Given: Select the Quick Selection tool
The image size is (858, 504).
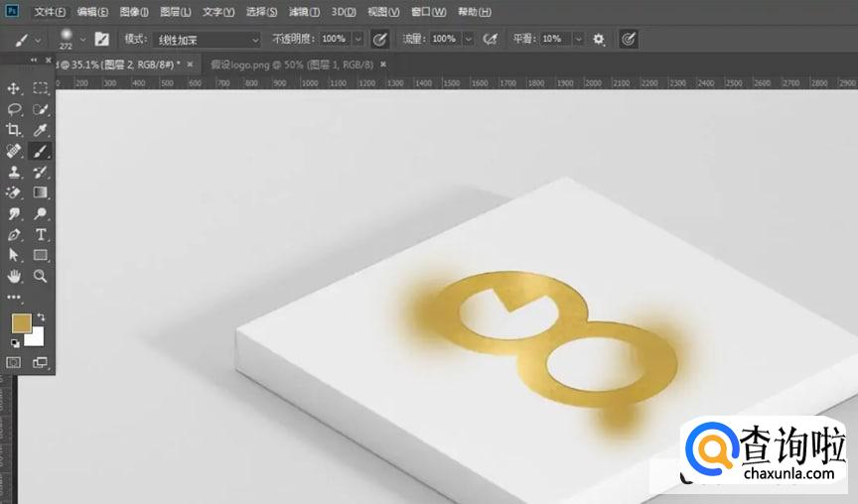Looking at the screenshot, I should click(x=40, y=109).
